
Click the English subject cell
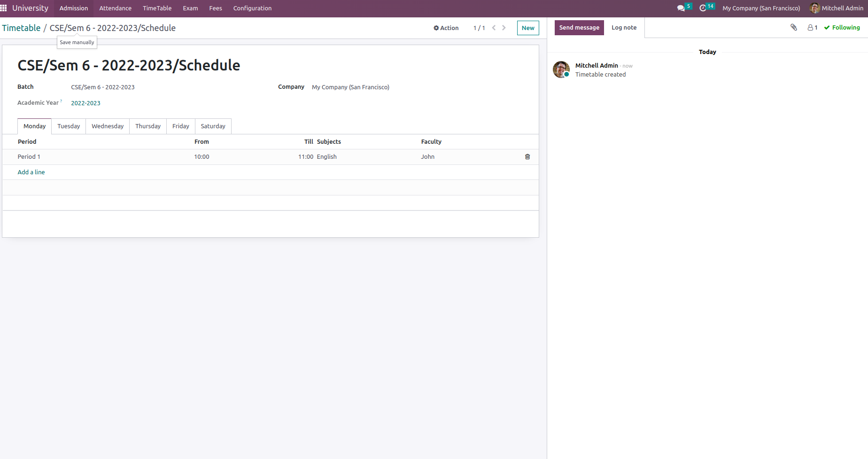pos(327,157)
